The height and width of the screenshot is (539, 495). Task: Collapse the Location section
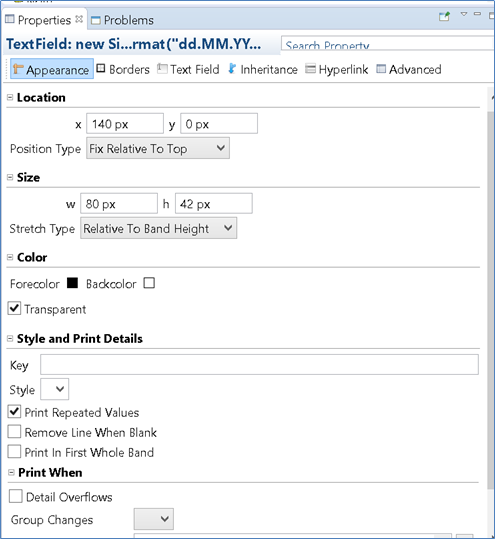(x=10, y=97)
